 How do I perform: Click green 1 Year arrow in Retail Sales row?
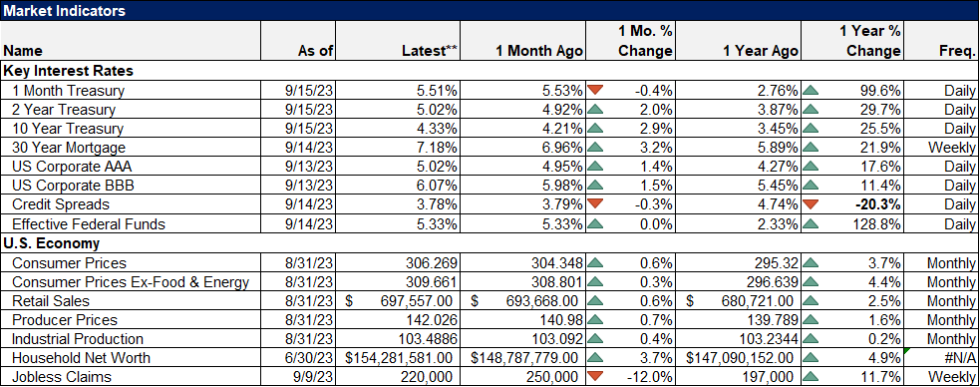[811, 300]
